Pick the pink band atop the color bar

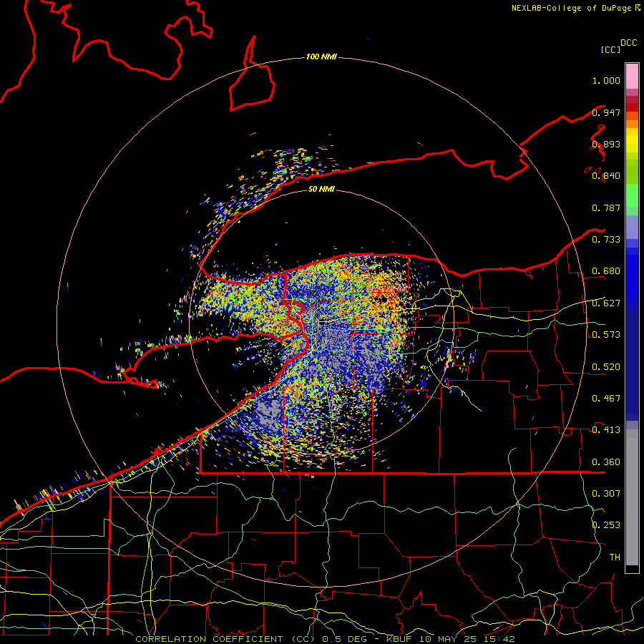click(x=632, y=76)
